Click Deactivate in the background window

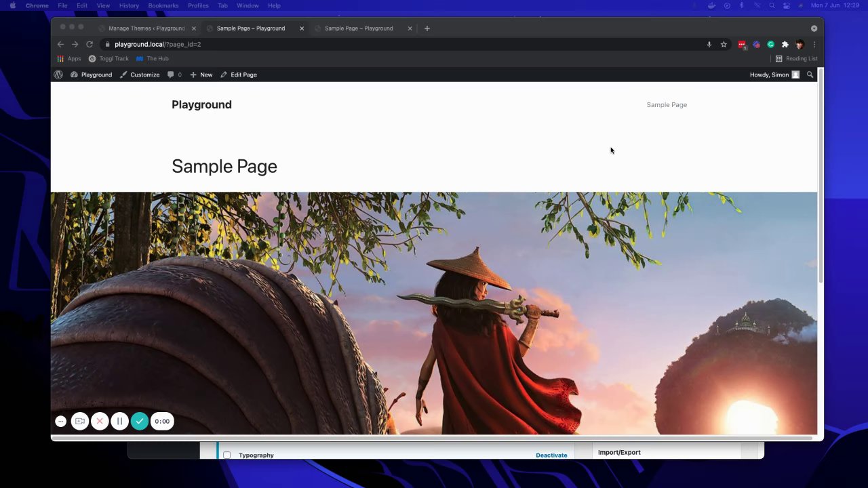coord(551,455)
